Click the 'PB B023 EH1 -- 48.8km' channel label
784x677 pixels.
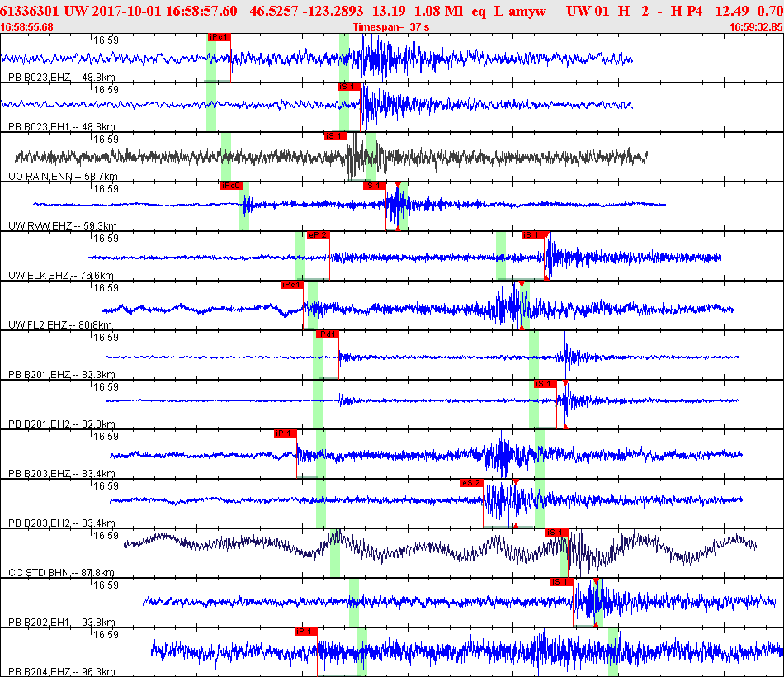point(62,127)
